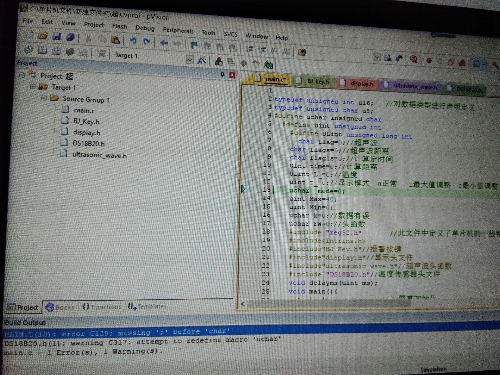Select the warning C317 output line
The height and width of the screenshot is (375, 500).
pos(250,341)
